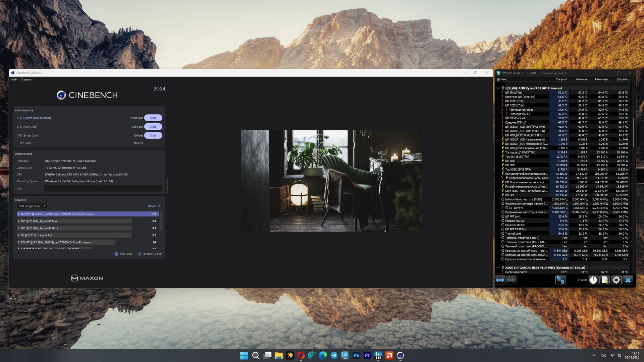The width and height of the screenshot is (644, 362).
Task: Launch 3ds Max from the taskbar
Action: point(345,355)
